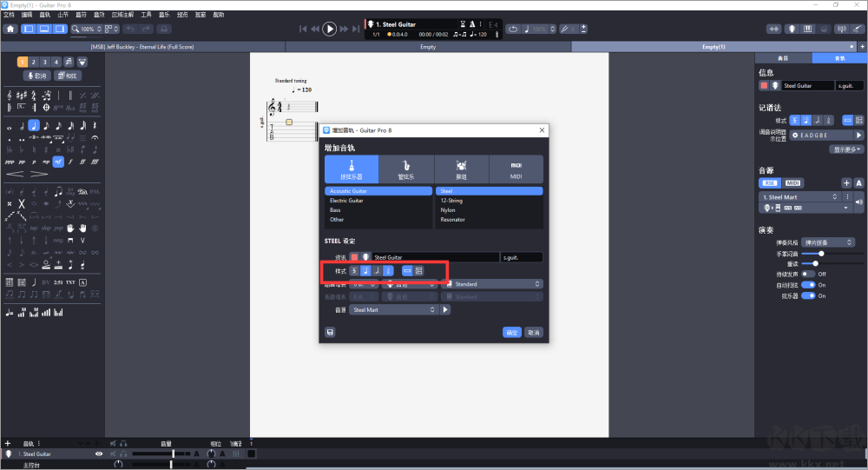The height and width of the screenshot is (470, 868).
Task: Select RSE sound mode
Action: pyautogui.click(x=769, y=183)
